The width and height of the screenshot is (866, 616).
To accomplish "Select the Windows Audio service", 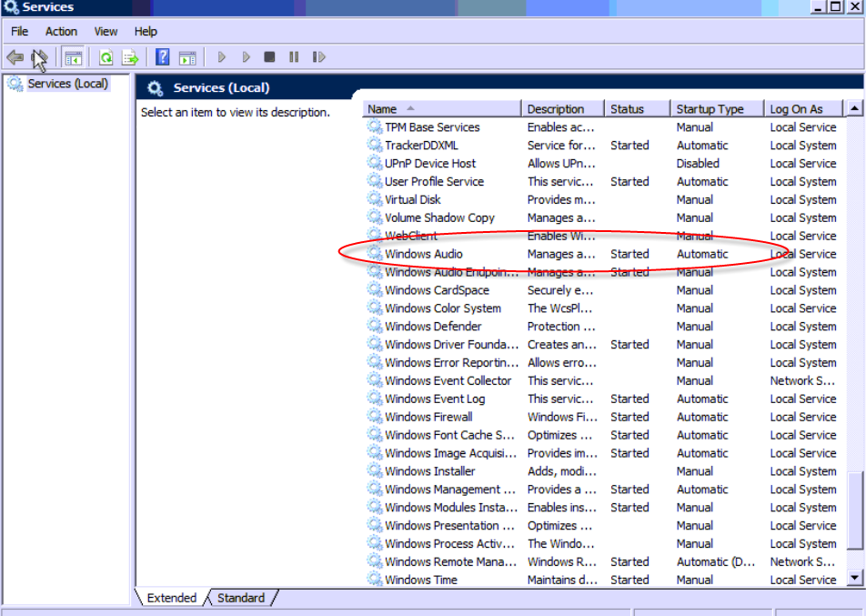I will point(604,254).
